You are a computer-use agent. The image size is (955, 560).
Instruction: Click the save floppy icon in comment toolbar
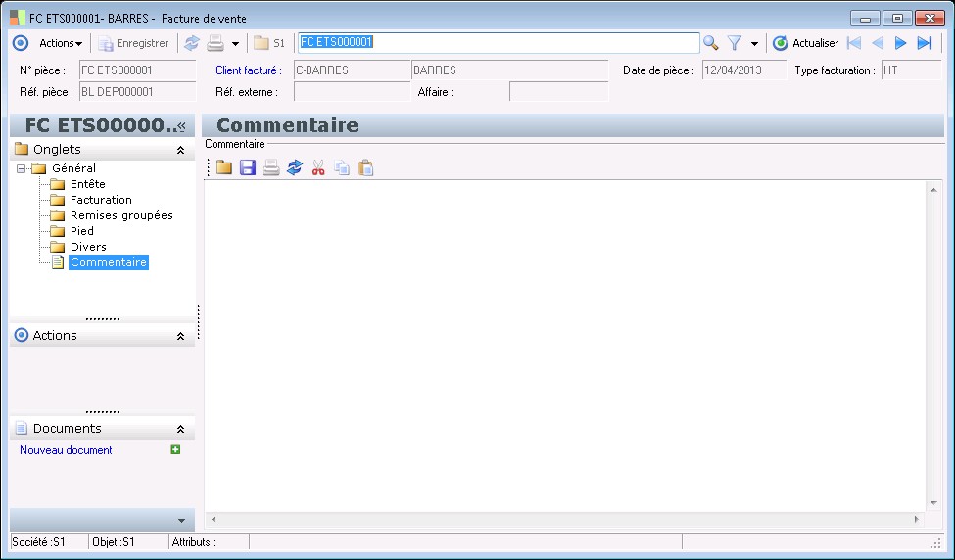pyautogui.click(x=247, y=167)
